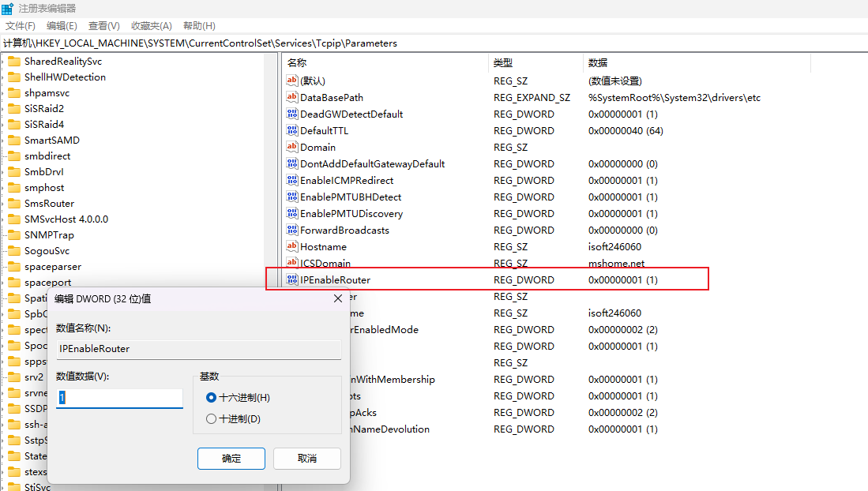Expand the SmartSAMD registry key

coord(3,140)
